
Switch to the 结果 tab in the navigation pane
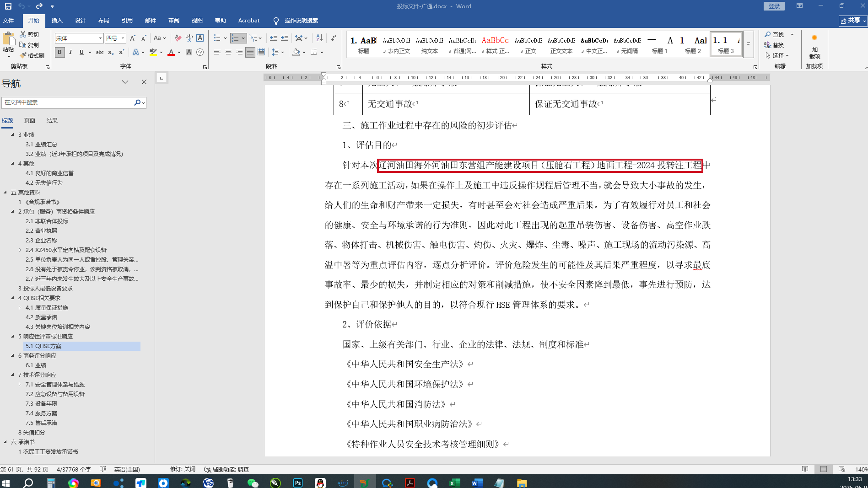click(x=52, y=121)
